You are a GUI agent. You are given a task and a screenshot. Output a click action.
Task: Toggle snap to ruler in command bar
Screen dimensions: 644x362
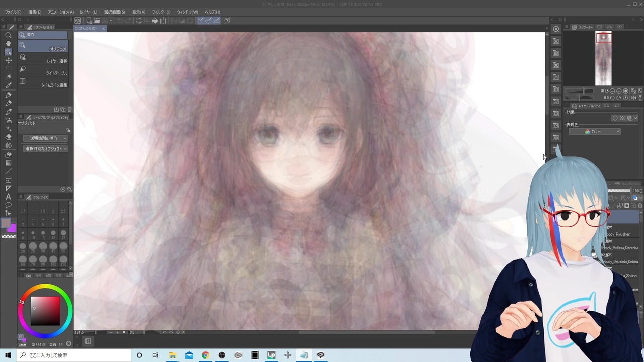200,21
